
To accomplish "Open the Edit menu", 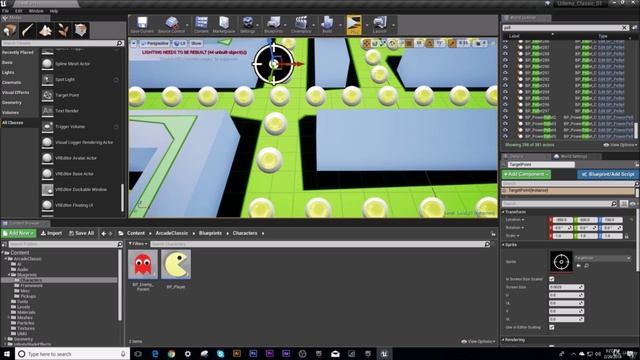I will point(19,11).
